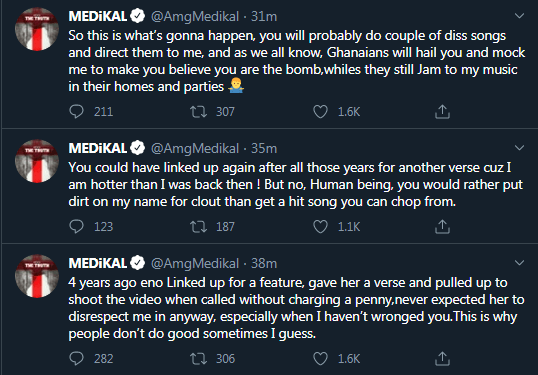Open MEDiKAL display name on the 35m tweet
Image resolution: width=538 pixels, height=375 pixels.
[98, 148]
